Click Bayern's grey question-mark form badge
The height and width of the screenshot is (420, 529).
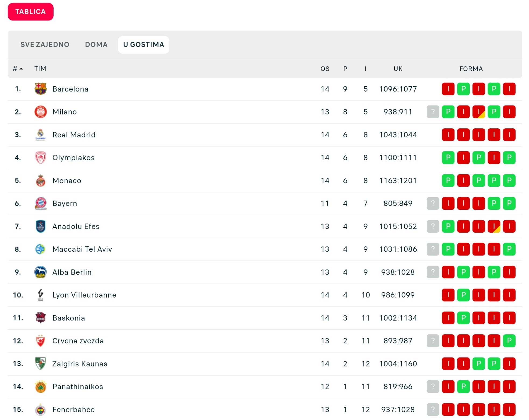point(433,203)
